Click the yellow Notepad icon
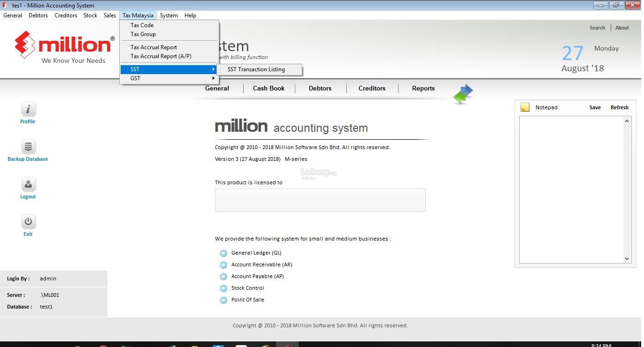Screen dimensions: 644x347 (525, 107)
